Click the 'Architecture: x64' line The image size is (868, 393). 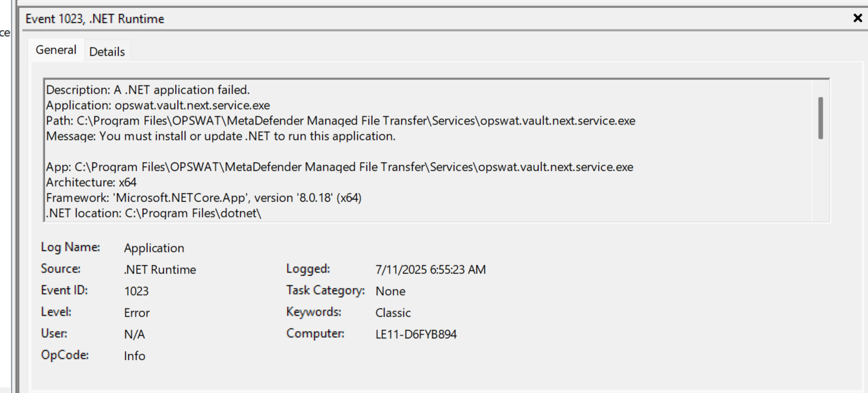[x=91, y=183]
